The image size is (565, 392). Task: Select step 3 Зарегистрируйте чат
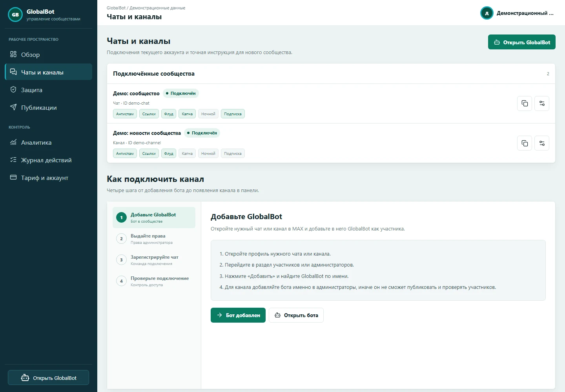click(x=154, y=260)
